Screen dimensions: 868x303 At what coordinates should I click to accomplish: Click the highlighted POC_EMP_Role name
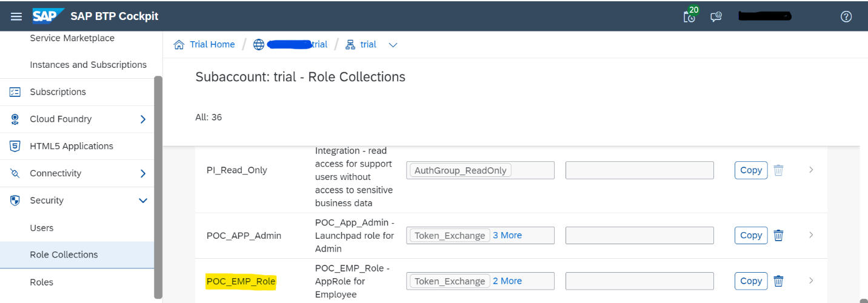pos(241,281)
